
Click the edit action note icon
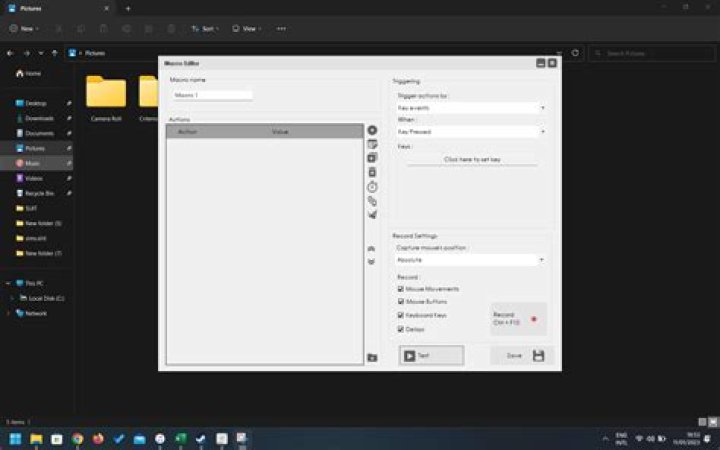pyautogui.click(x=372, y=144)
